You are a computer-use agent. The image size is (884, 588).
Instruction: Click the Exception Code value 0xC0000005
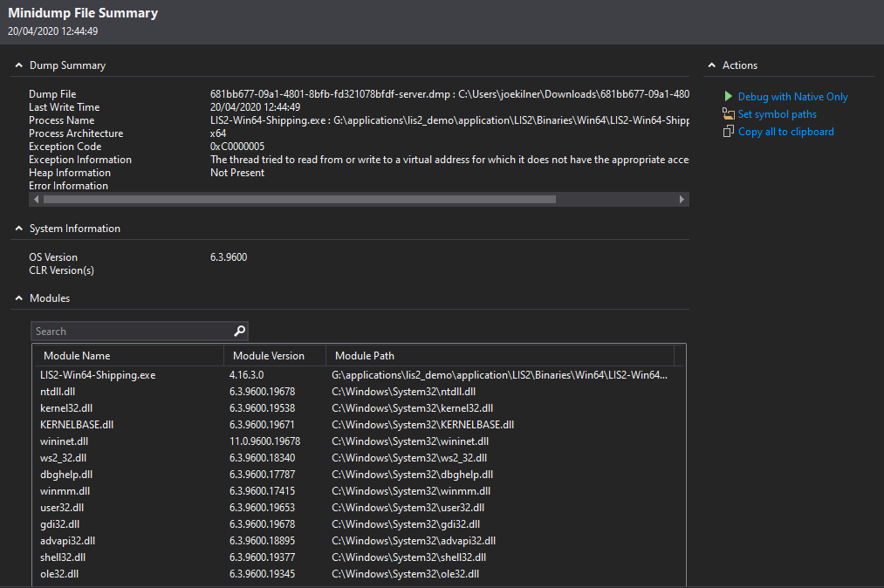coord(237,147)
